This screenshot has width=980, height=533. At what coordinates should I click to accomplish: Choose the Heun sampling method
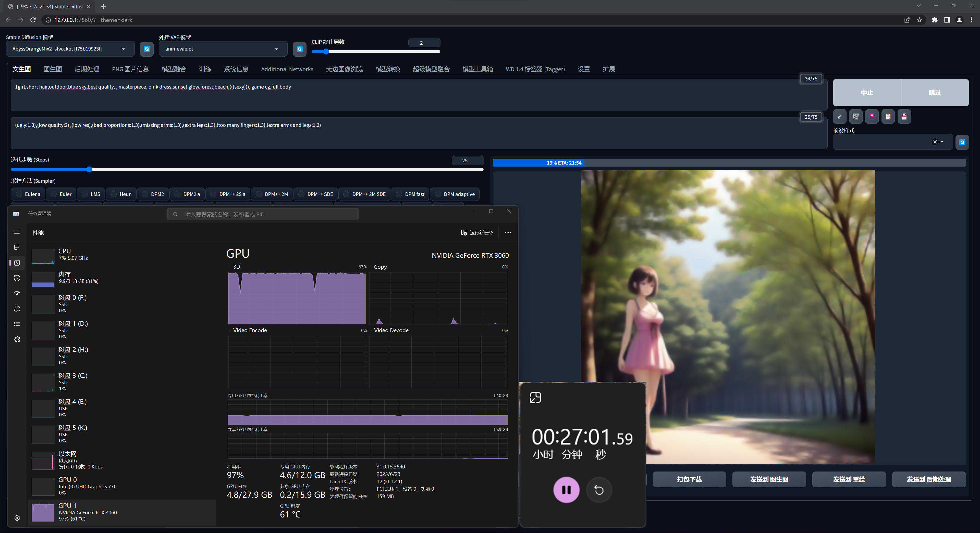click(114, 194)
